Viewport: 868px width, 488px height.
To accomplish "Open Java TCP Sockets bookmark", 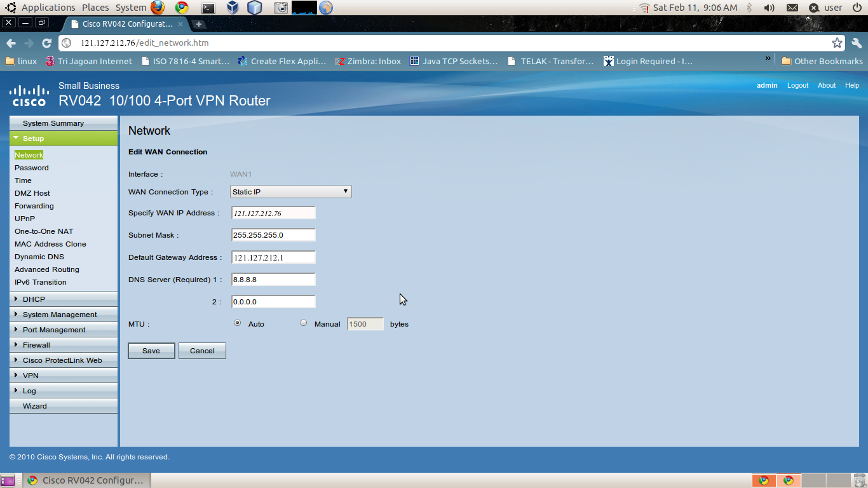I will (454, 61).
